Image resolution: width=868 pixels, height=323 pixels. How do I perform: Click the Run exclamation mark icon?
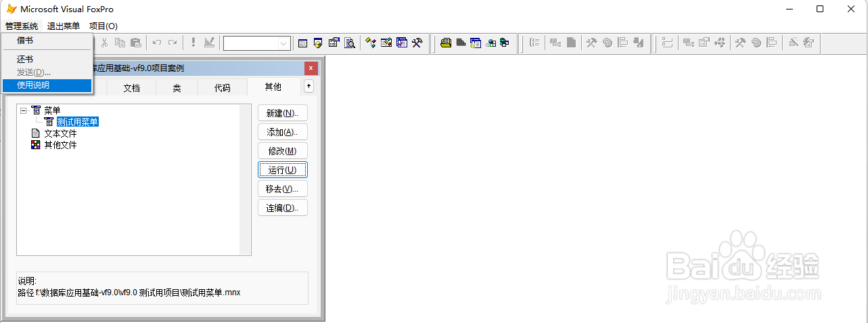coord(193,43)
